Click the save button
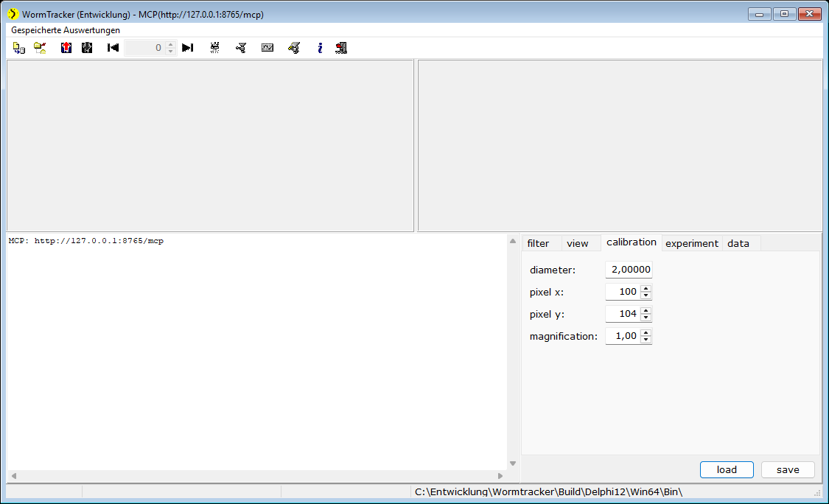829x504 pixels. point(788,469)
